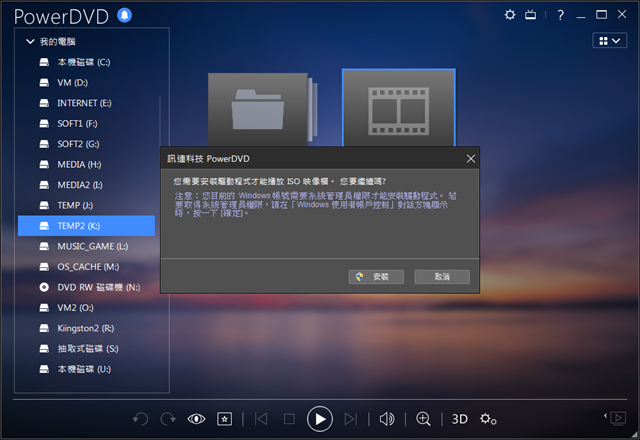The height and width of the screenshot is (440, 640).
Task: Skip to next track
Action: [351, 419]
